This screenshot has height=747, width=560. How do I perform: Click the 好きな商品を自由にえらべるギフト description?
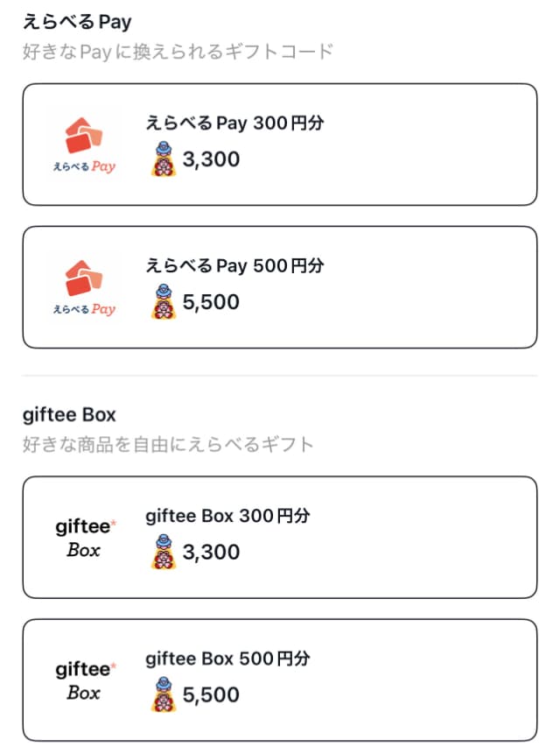click(x=168, y=445)
